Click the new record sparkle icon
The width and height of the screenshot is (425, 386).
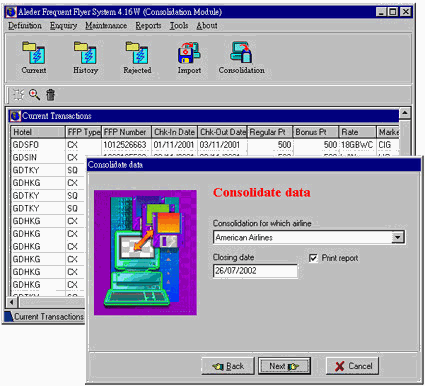point(18,95)
